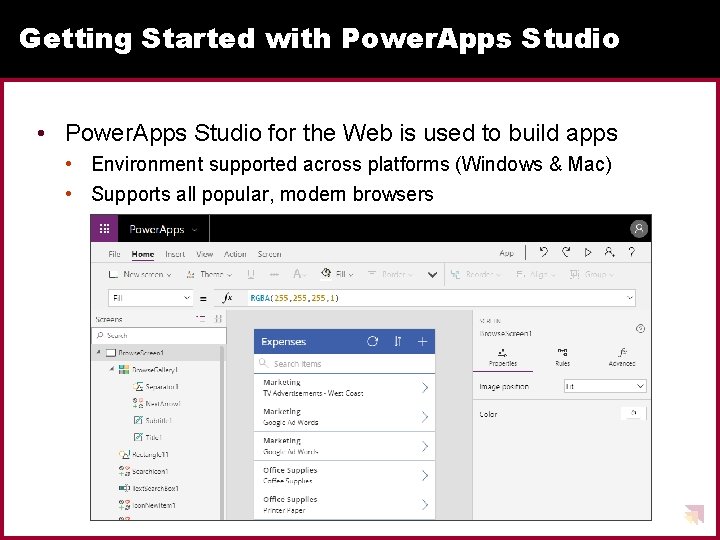Image resolution: width=720 pixels, height=540 pixels.
Task: Preview the app with Play icon
Action: click(x=588, y=252)
